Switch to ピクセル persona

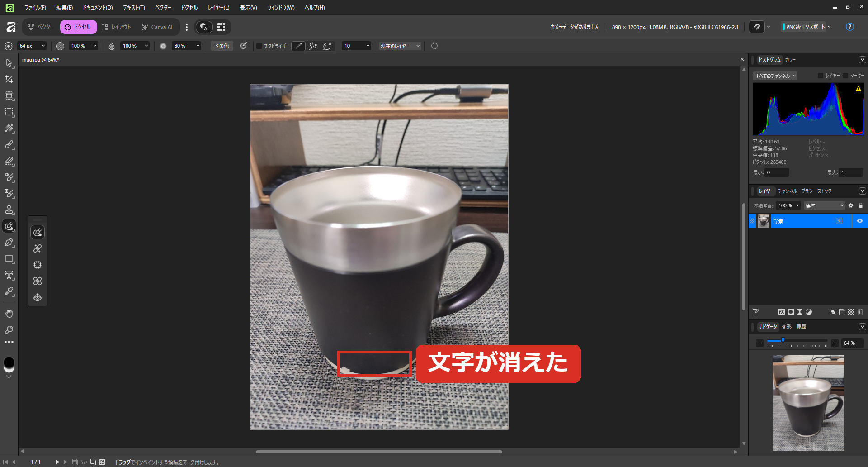click(79, 27)
